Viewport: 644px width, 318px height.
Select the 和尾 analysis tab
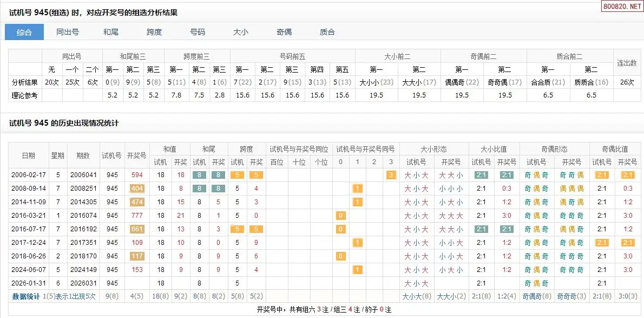(x=111, y=32)
